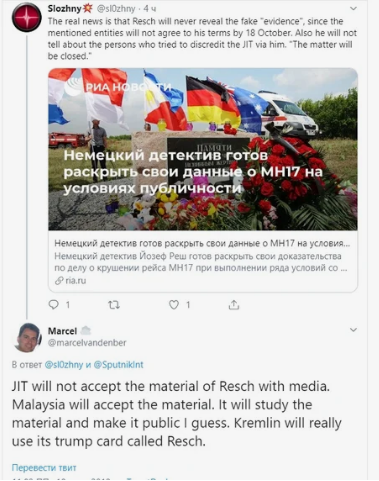Open the @SputnikInt mention link
This screenshot has height=481, width=379.
pyautogui.click(x=118, y=365)
